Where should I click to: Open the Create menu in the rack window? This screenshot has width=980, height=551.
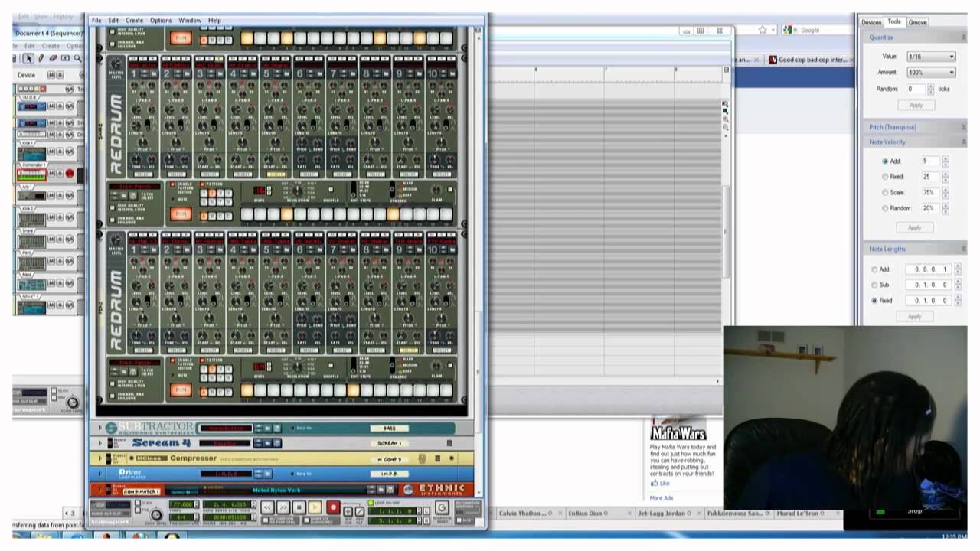click(134, 21)
